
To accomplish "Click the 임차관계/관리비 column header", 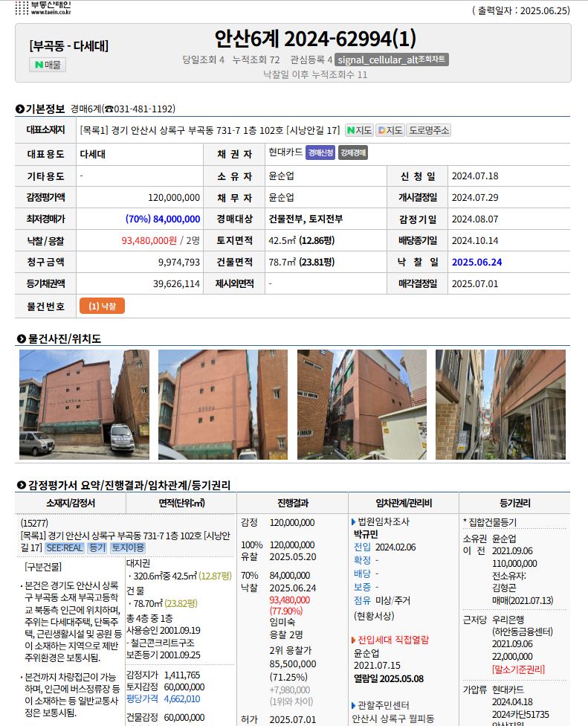I will click(x=404, y=503).
